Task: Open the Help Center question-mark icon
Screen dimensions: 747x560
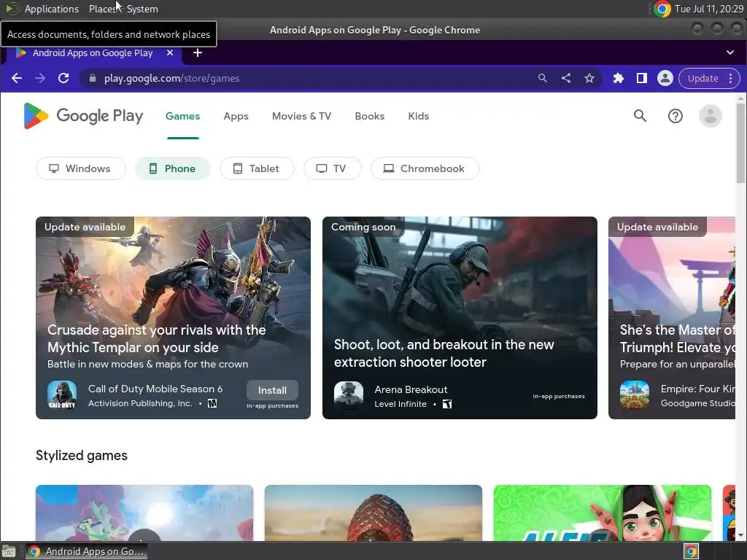Action: [675, 116]
